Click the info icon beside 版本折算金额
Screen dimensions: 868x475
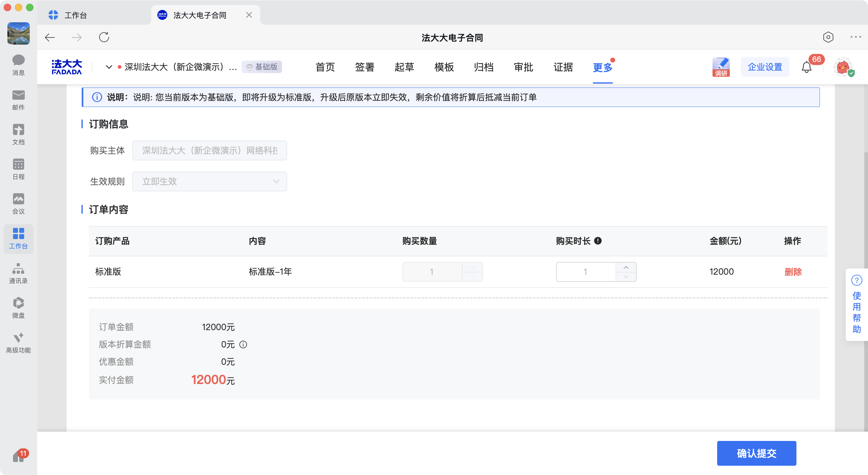click(243, 344)
